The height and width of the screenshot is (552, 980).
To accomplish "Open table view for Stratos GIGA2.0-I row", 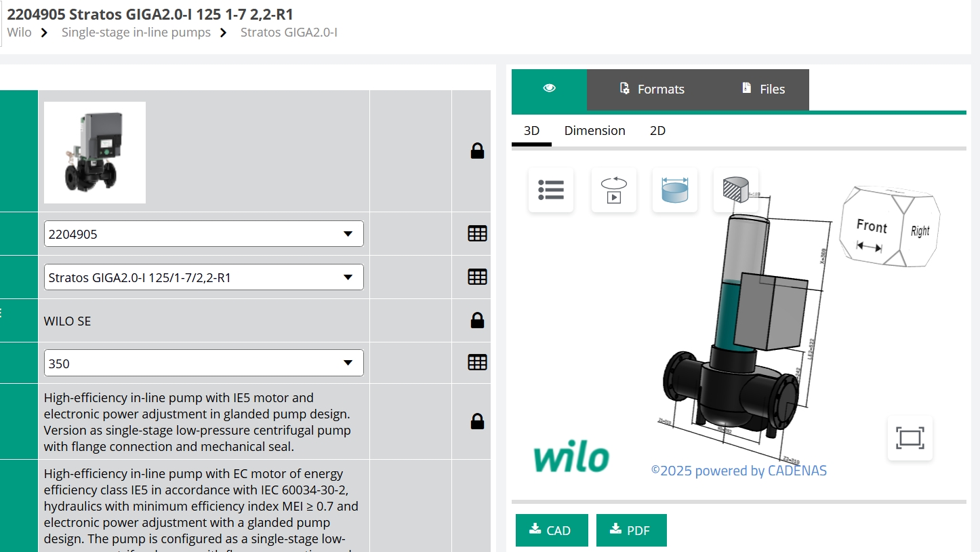I will pos(477,277).
